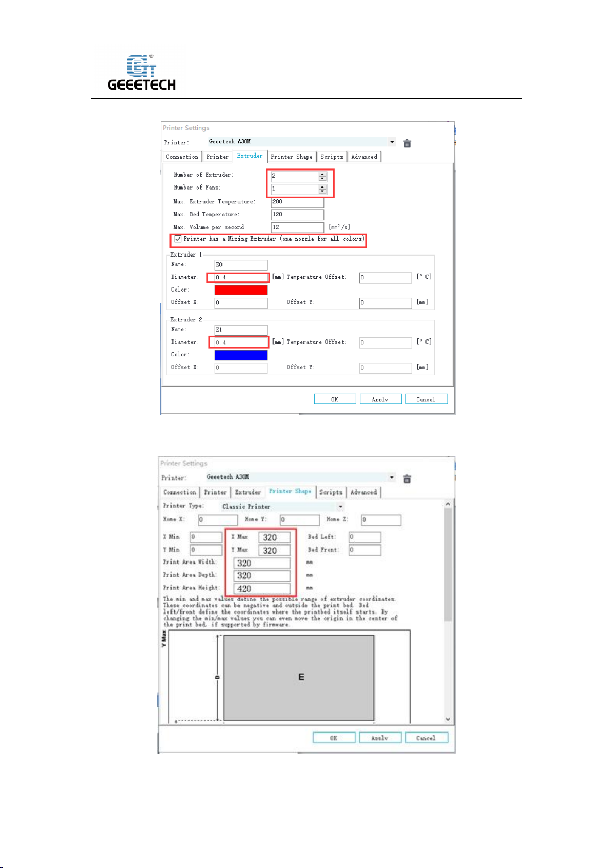Click the Y Max field showing 320
The image size is (614, 868).
coord(275,551)
